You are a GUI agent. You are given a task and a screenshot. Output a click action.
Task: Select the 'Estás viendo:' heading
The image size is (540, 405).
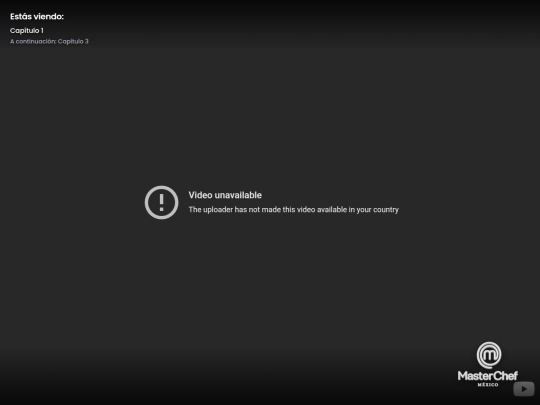[x=37, y=17]
